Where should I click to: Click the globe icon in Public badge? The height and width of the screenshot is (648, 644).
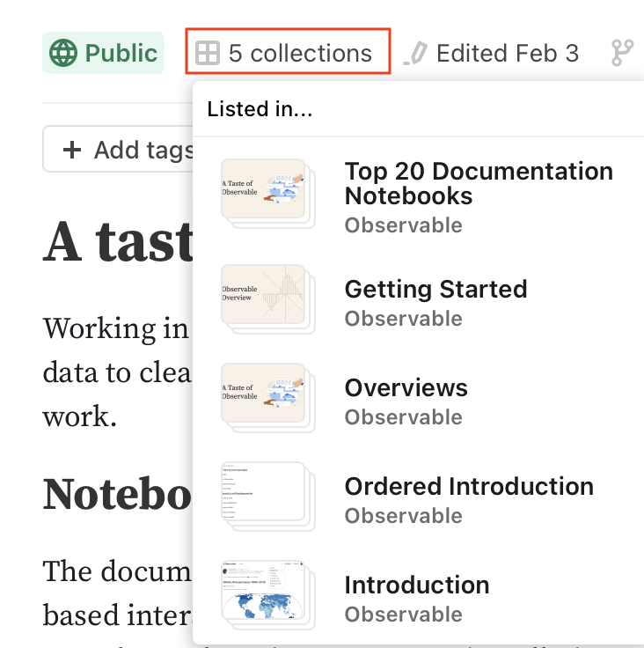pyautogui.click(x=63, y=53)
